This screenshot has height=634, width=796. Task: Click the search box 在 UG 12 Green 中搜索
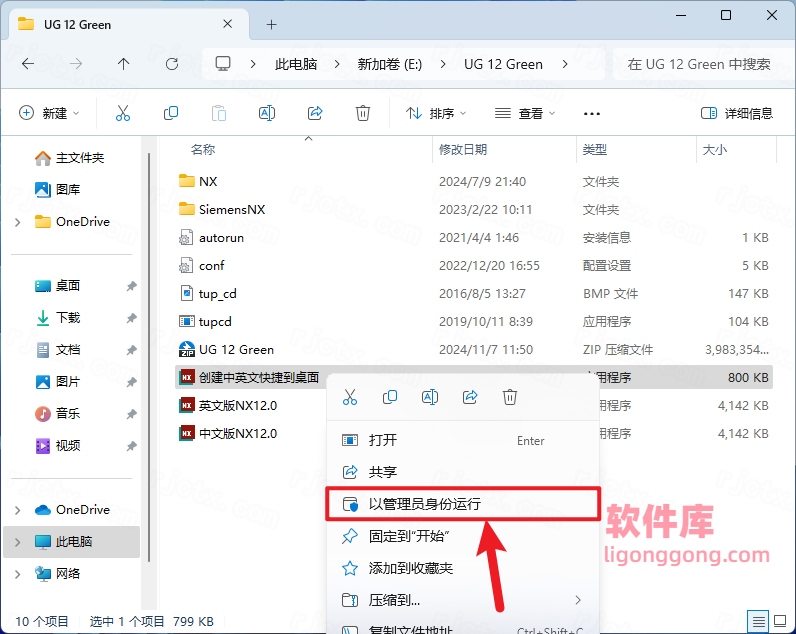point(703,64)
